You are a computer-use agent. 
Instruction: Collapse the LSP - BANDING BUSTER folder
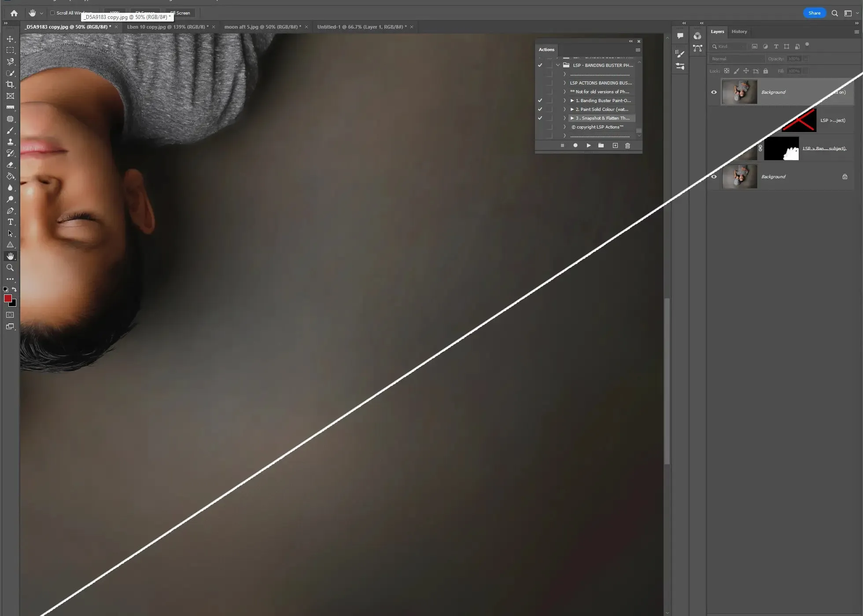coord(558,65)
